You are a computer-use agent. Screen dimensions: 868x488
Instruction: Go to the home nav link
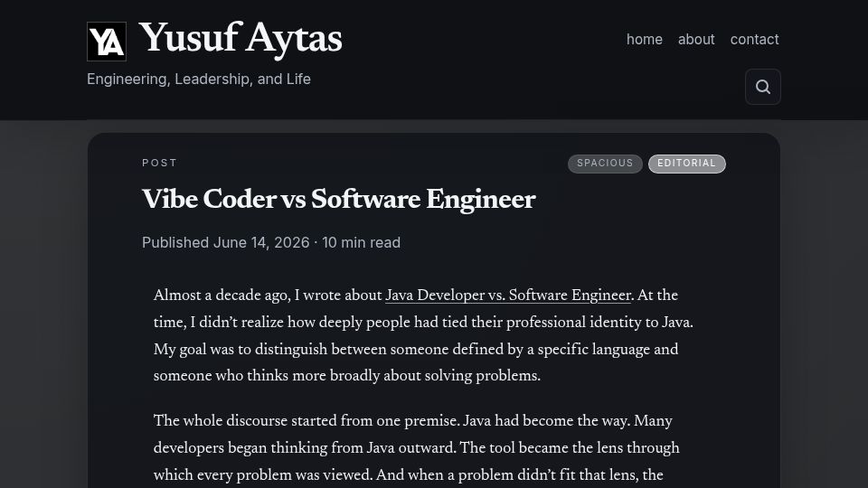pos(645,39)
